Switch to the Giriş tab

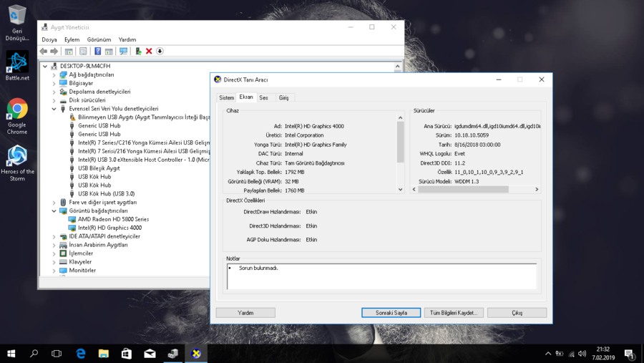pos(284,98)
